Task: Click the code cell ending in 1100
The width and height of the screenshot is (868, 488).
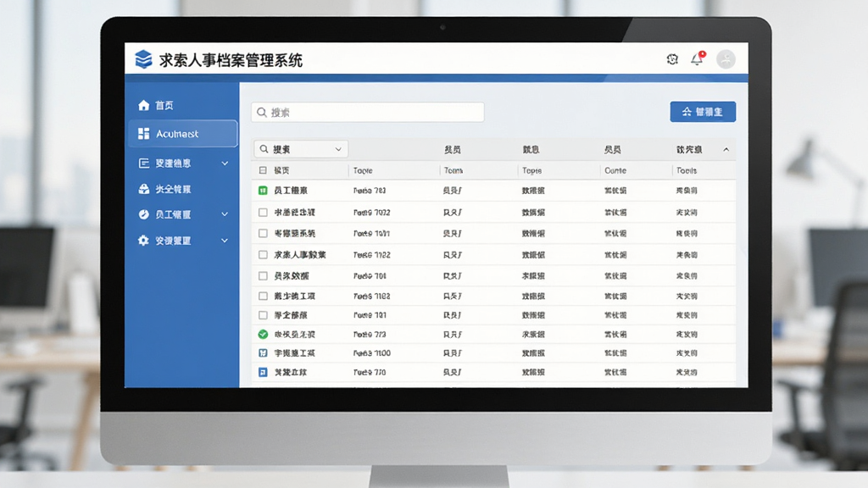Action: [372, 353]
